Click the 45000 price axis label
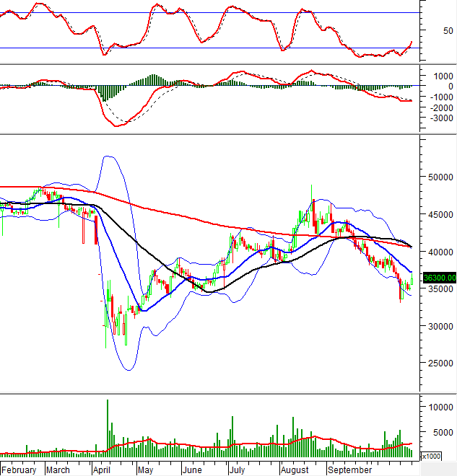Viewport: 457px width, 476px height. point(438,214)
